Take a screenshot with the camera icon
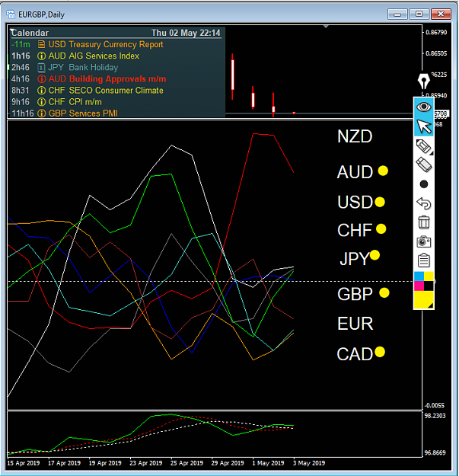Image resolution: width=459 pixels, height=476 pixels. (424, 241)
